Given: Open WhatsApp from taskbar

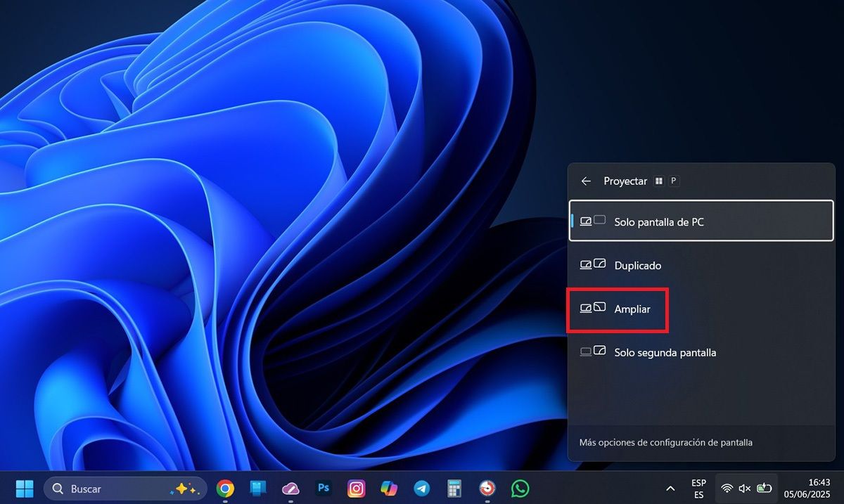Looking at the screenshot, I should point(520,489).
